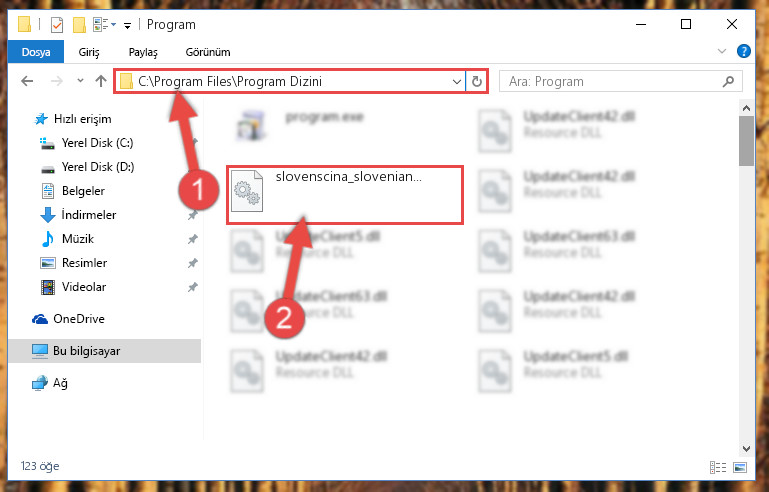Click the new folder quick access icon
The image size is (769, 492).
click(79, 25)
